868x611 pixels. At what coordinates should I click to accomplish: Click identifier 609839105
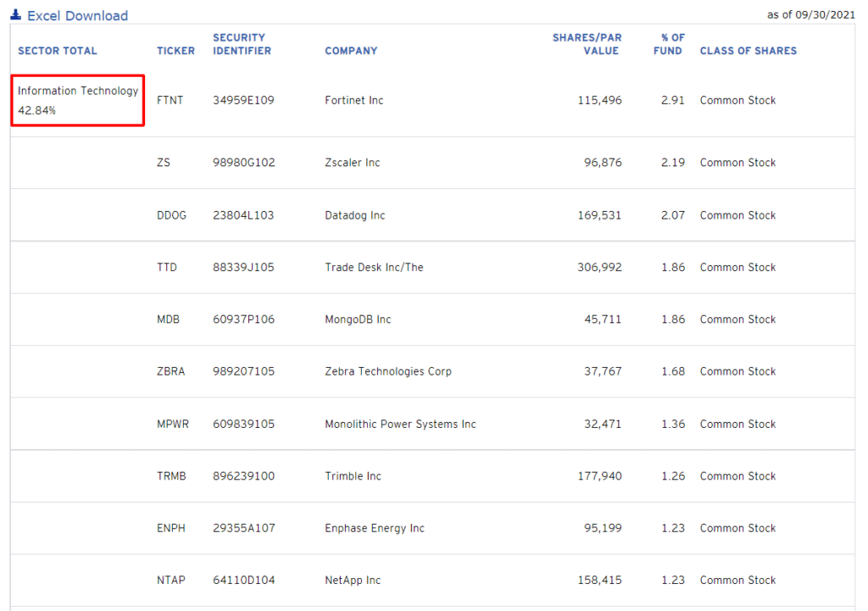pyautogui.click(x=243, y=424)
